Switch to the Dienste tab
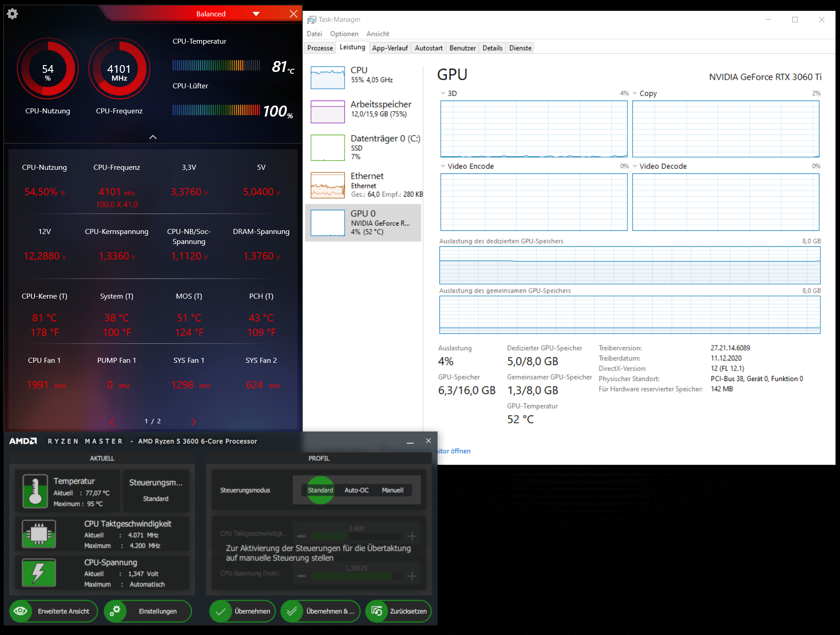840x635 pixels. tap(520, 48)
